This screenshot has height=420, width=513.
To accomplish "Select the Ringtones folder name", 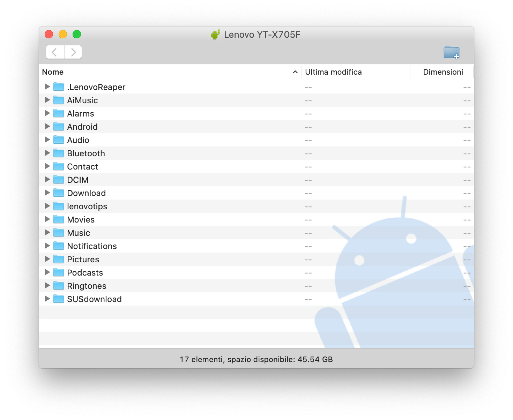I will [87, 286].
